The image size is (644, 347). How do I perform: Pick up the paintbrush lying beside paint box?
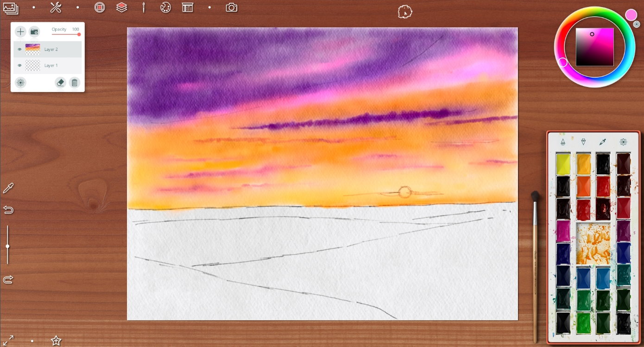click(536, 266)
